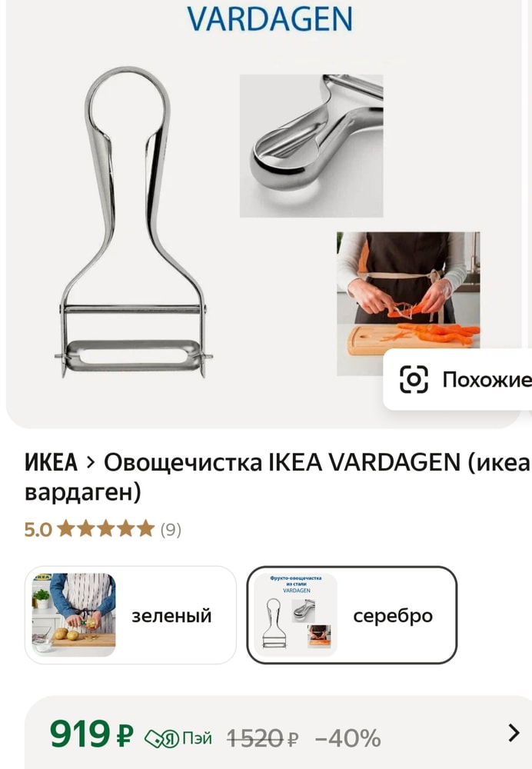
Task: Tap the 5.0 rating score
Action: pos(38,530)
